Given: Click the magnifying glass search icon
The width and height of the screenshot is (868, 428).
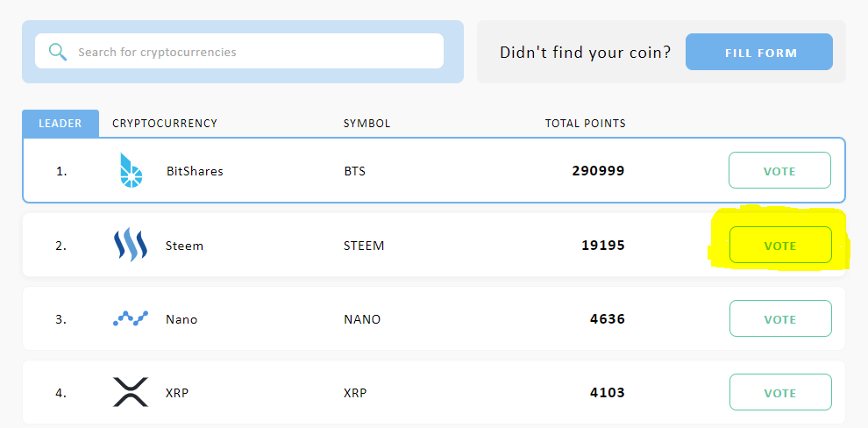Looking at the screenshot, I should (x=58, y=52).
